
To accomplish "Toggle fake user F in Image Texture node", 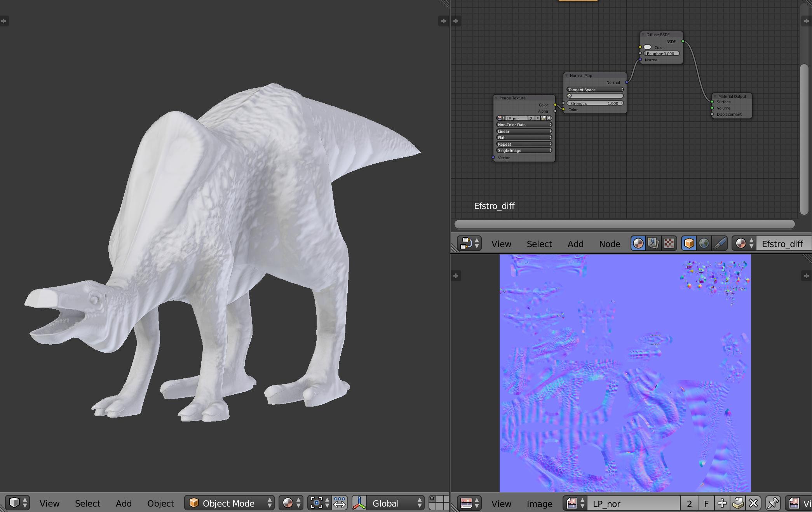I will (538, 118).
